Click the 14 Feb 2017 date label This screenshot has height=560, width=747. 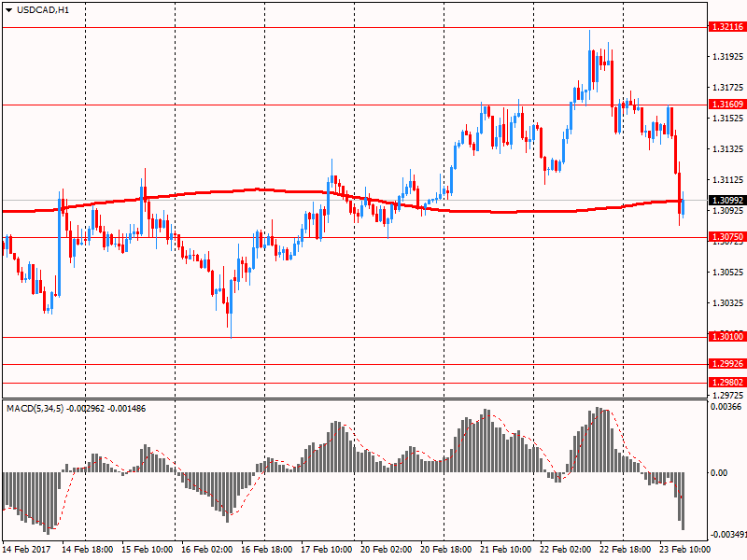tap(27, 550)
